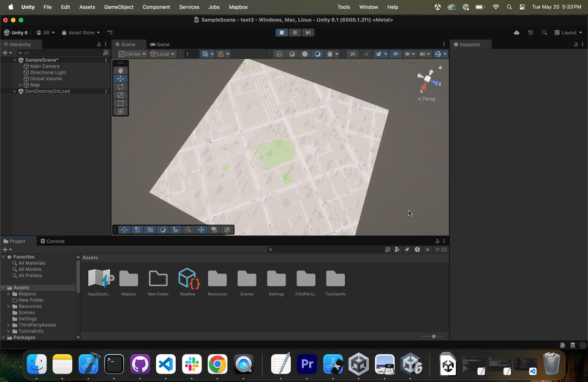
Task: Open the GameObject menu
Action: (x=118, y=7)
